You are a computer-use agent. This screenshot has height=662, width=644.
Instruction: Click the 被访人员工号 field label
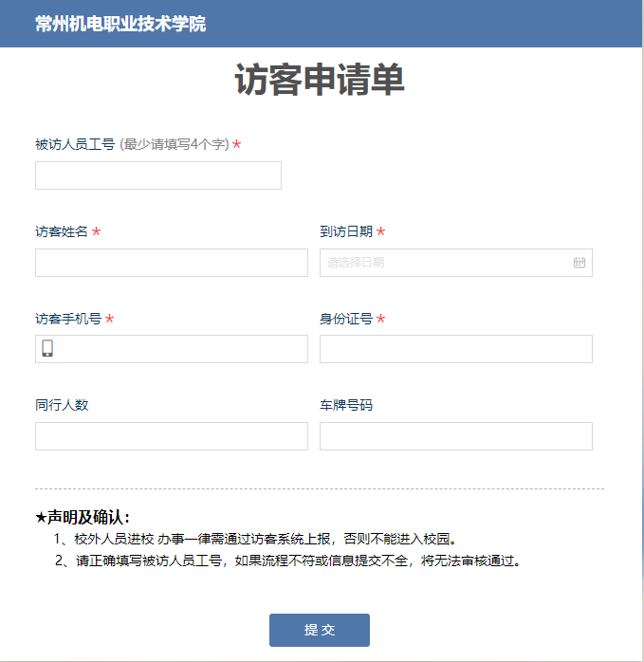[75, 145]
